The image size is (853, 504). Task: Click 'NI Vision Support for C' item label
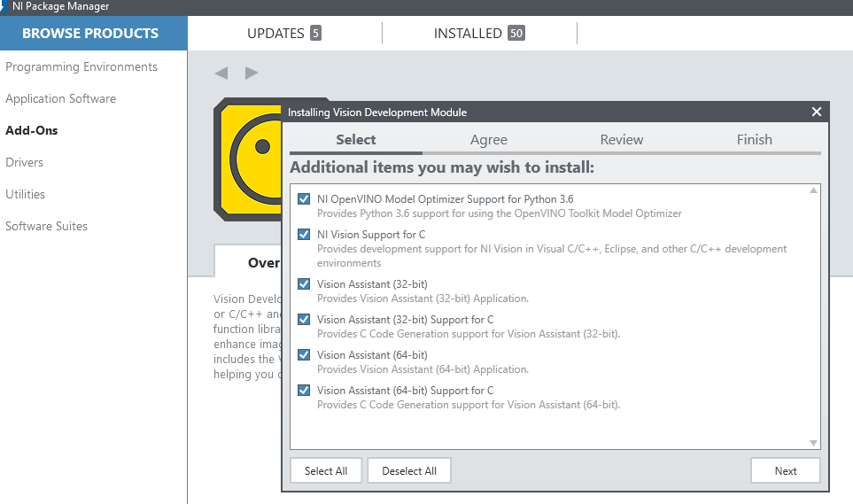click(371, 235)
